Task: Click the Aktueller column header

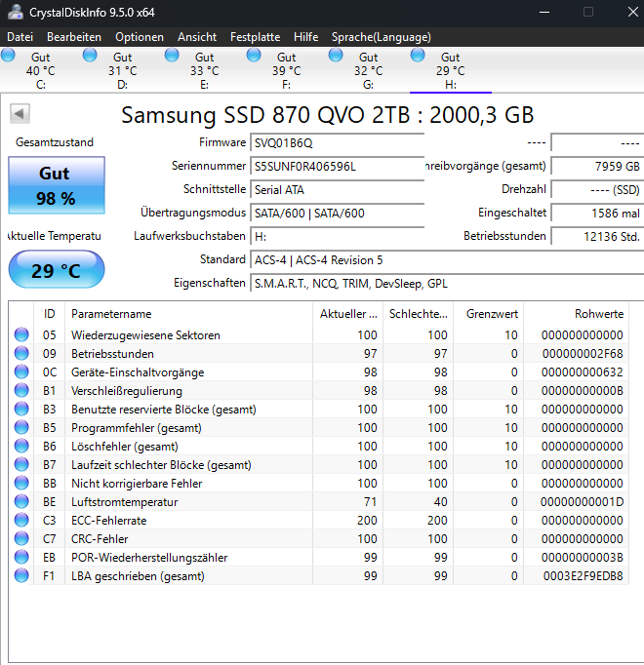Action: 348,314
